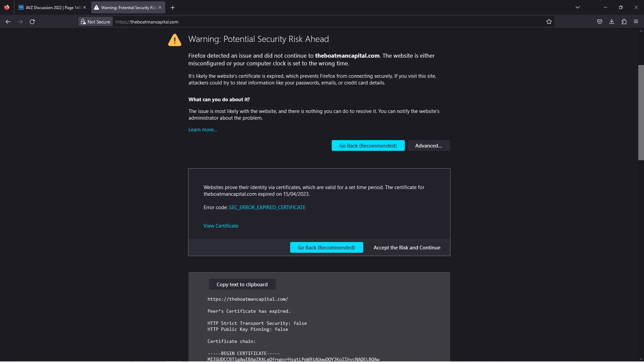Click https://theboatmancapital.com/ in debug text

pos(248,299)
